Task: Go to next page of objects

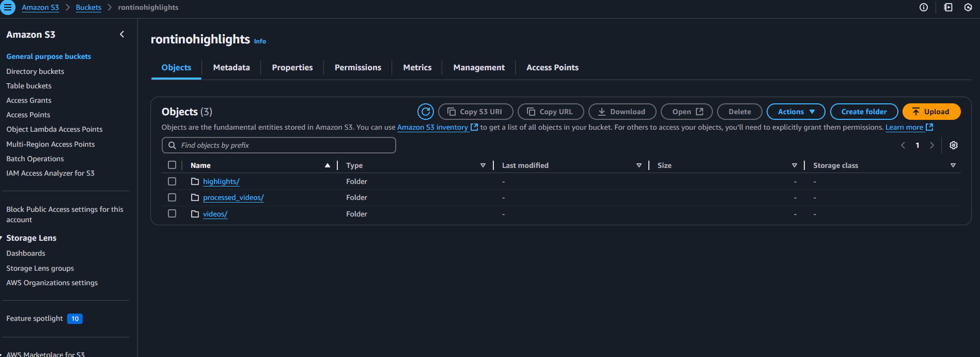Action: (932, 145)
